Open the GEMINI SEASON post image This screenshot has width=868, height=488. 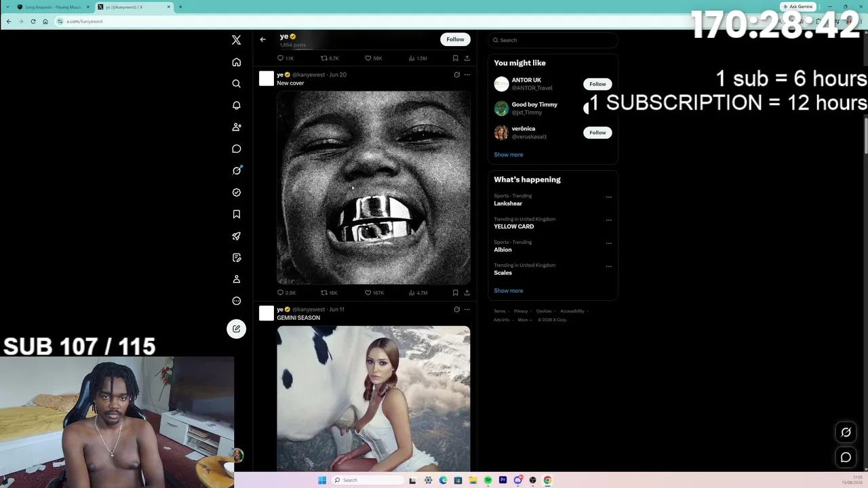[x=373, y=399]
